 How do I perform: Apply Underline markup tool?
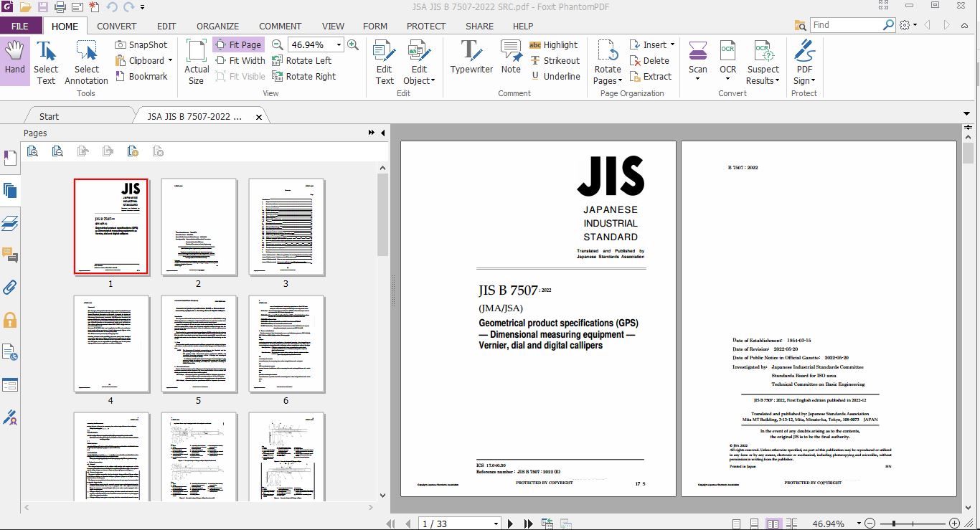tap(555, 76)
